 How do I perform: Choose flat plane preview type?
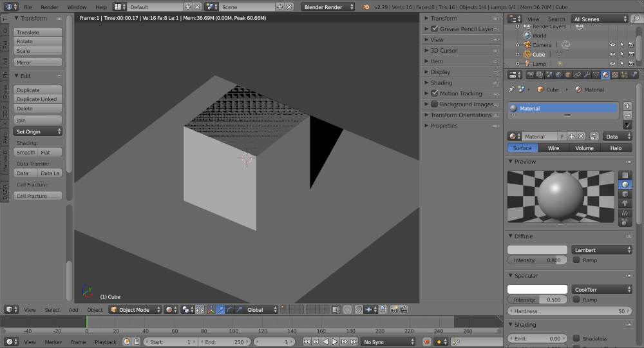coord(625,175)
